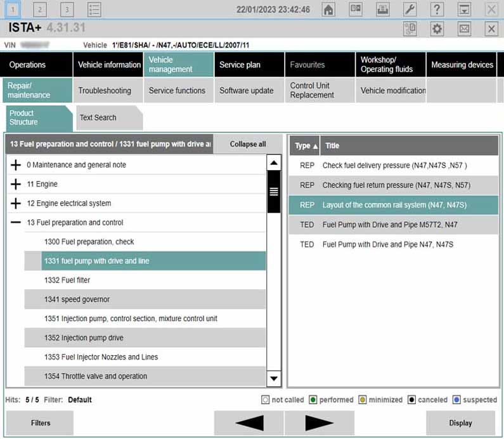Switch to Service functions tab
This screenshot has width=504, height=439.
click(179, 90)
